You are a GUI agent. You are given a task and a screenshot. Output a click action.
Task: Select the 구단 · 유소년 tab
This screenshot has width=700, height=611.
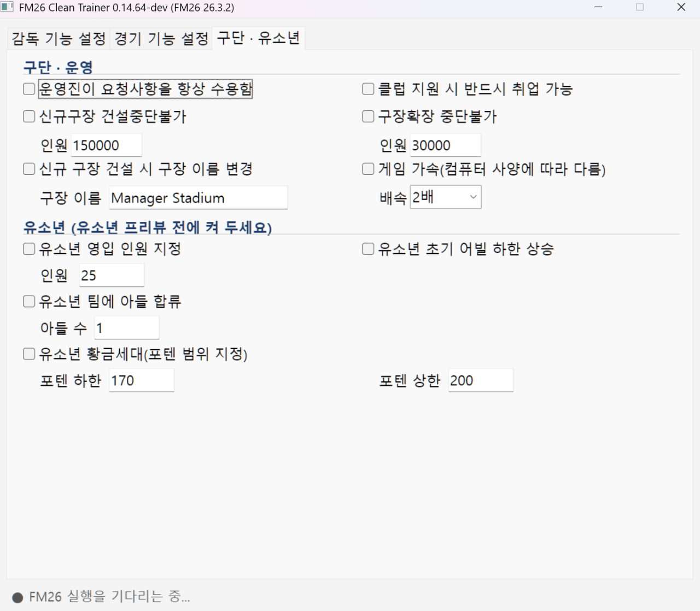point(259,38)
